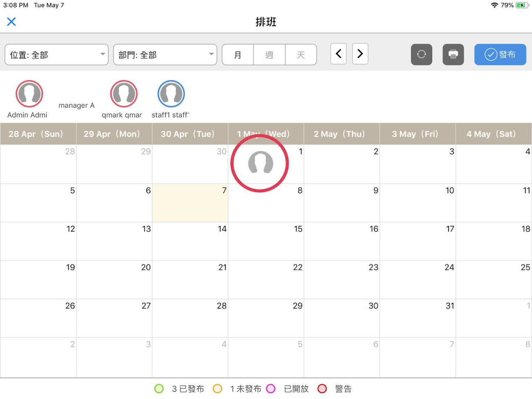
Task: Select staff1 staff avatar
Action: click(x=171, y=94)
